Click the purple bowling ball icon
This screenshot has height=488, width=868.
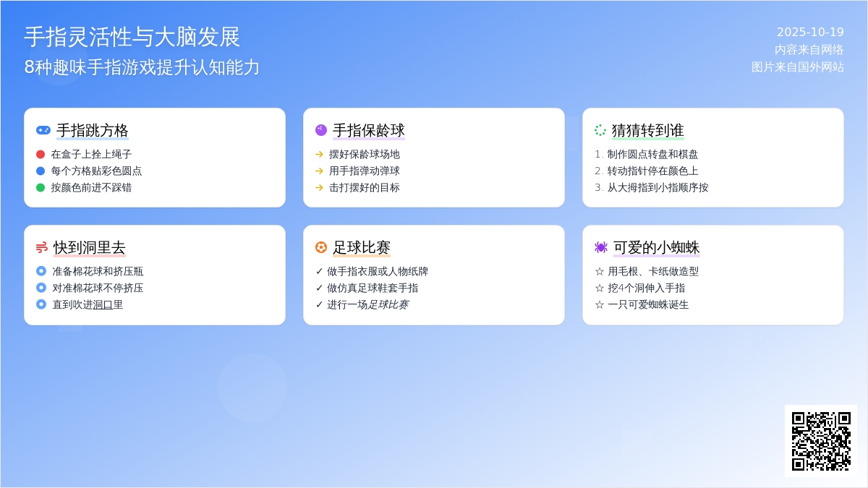[x=321, y=130]
